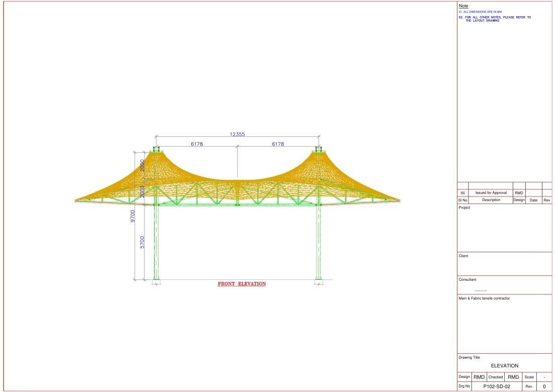
Task: Click the Date column header
Action: (533, 200)
